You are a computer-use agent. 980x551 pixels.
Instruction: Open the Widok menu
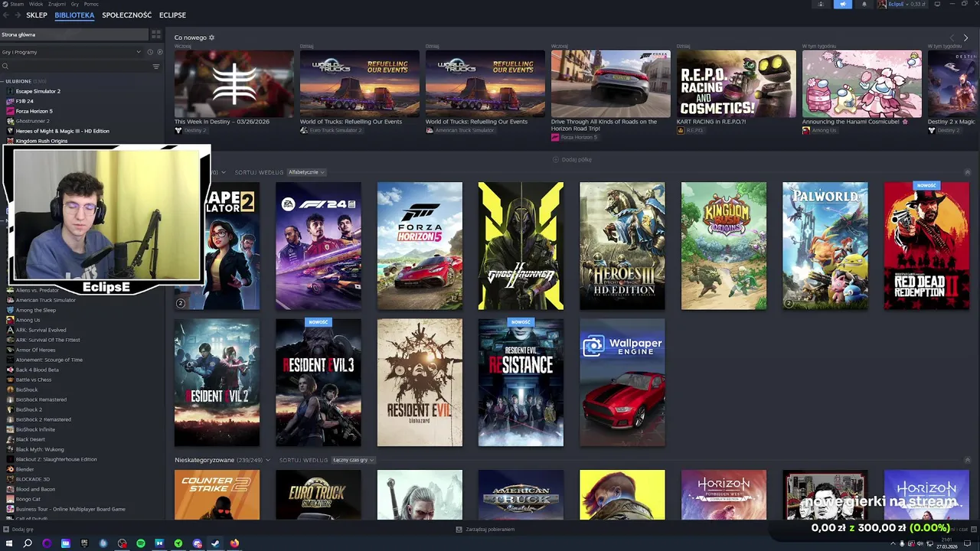click(x=36, y=4)
